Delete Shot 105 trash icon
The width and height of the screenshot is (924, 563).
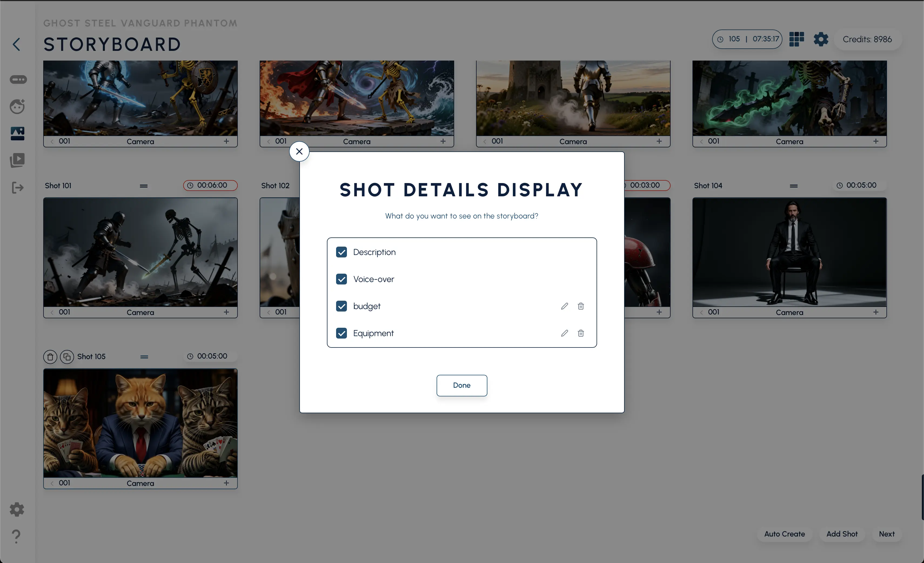(50, 357)
